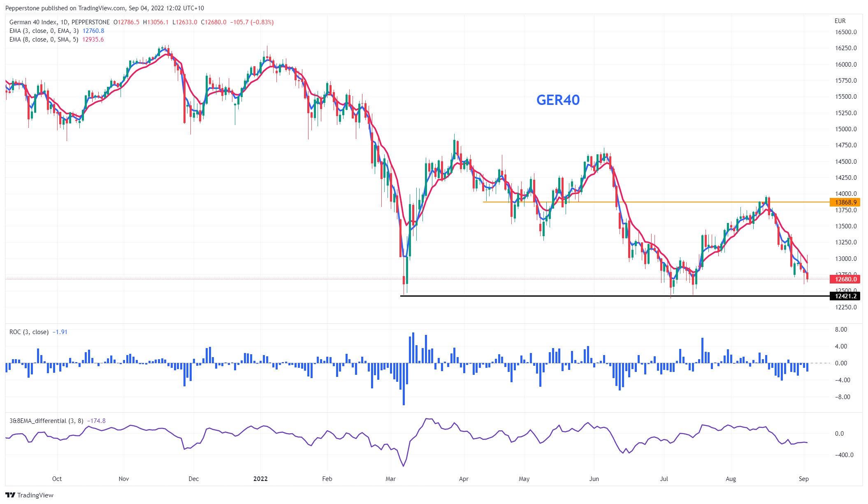Viewport: 868px width, 504px height.
Task: Click the blue GER40 text annotation
Action: point(558,100)
